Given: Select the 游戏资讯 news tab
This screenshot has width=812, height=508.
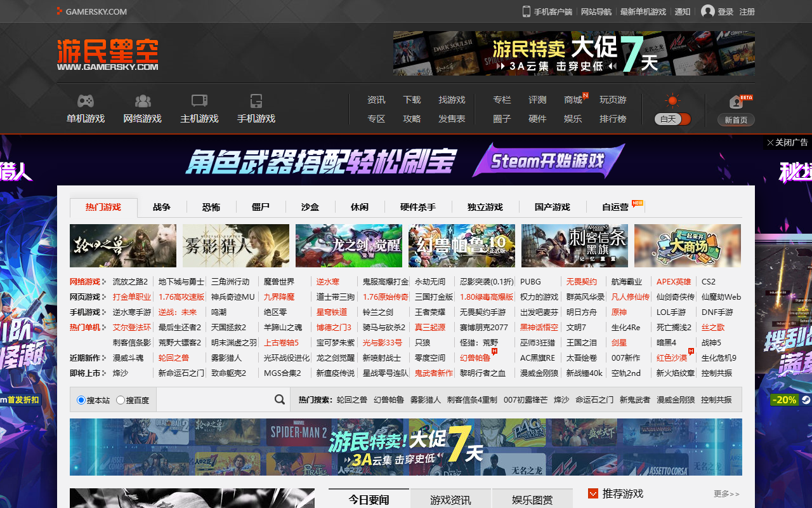Looking at the screenshot, I should [x=450, y=500].
